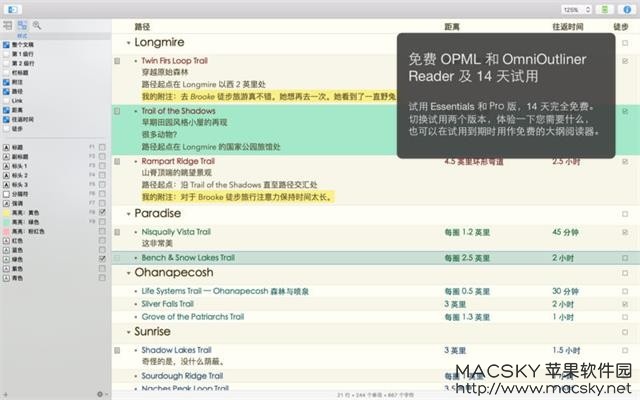This screenshot has height=400, width=640.
Task: Click the add plus icon at sidebar bottom
Action: 5,394
